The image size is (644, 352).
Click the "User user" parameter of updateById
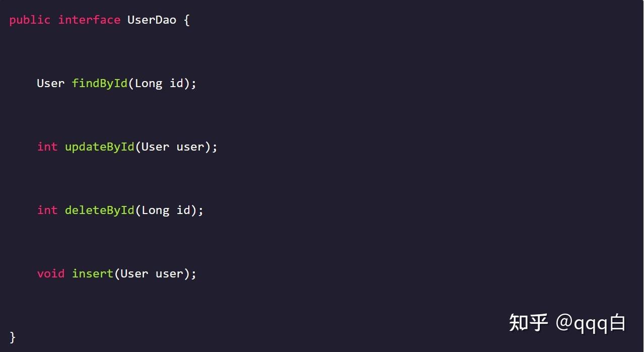[x=173, y=147]
